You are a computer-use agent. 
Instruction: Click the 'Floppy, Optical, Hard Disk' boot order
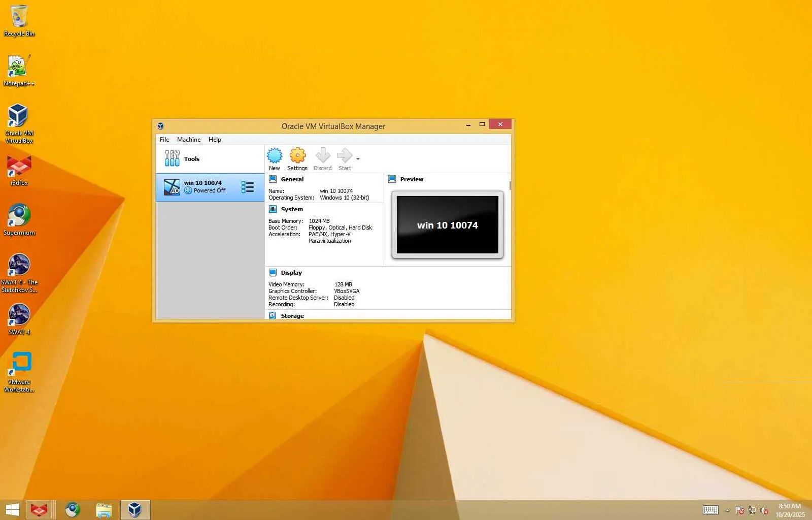click(x=340, y=227)
